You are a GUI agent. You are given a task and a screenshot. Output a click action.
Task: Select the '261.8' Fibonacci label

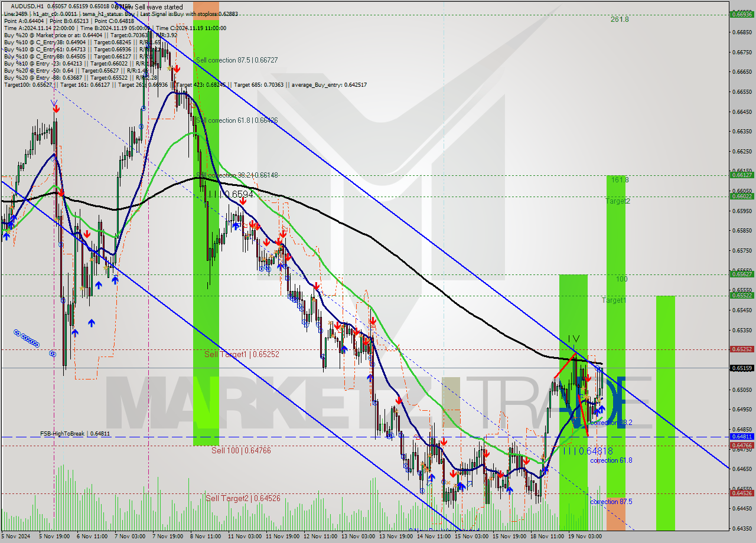tap(620, 19)
